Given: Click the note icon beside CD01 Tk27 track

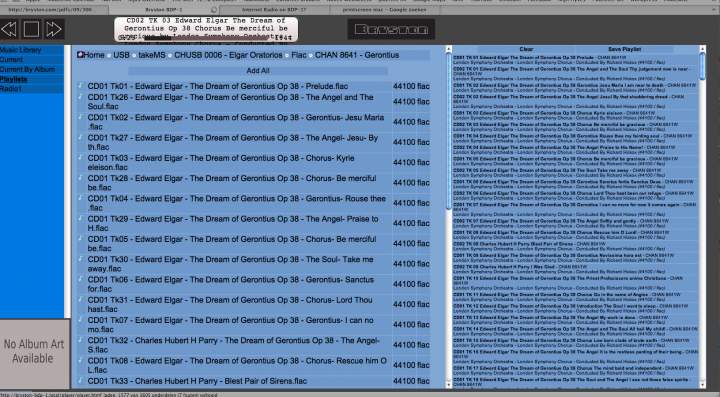Looking at the screenshot, I should coord(80,137).
